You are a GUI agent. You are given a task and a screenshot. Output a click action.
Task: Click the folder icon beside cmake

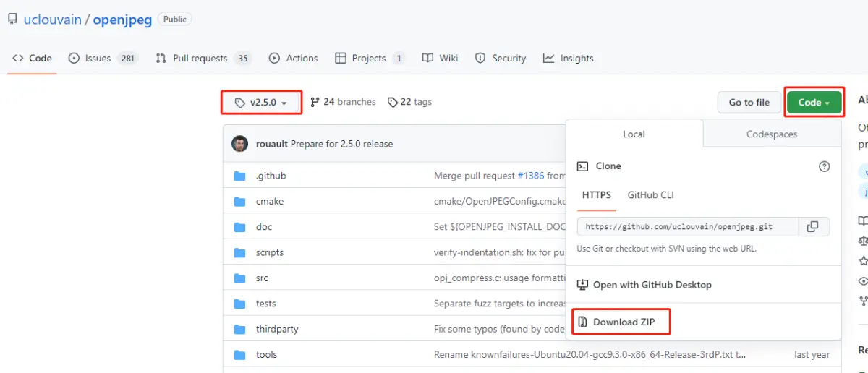[240, 202]
